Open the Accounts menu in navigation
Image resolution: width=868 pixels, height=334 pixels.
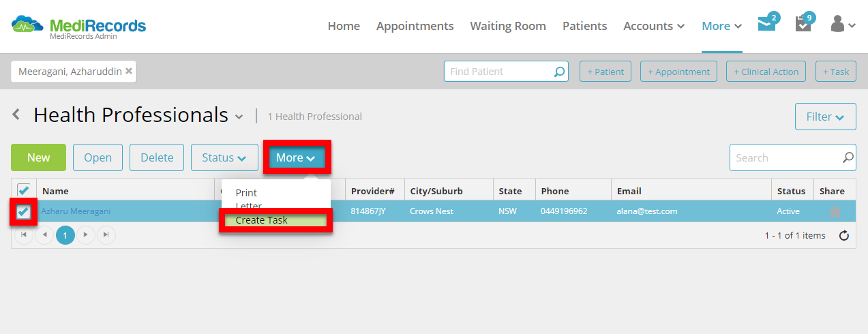pos(654,26)
